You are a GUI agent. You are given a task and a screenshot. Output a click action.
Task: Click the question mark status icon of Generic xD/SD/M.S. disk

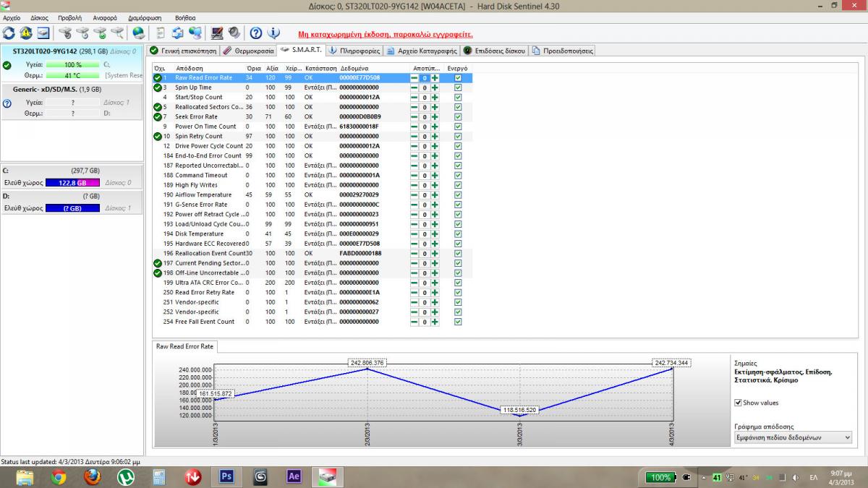coord(7,103)
